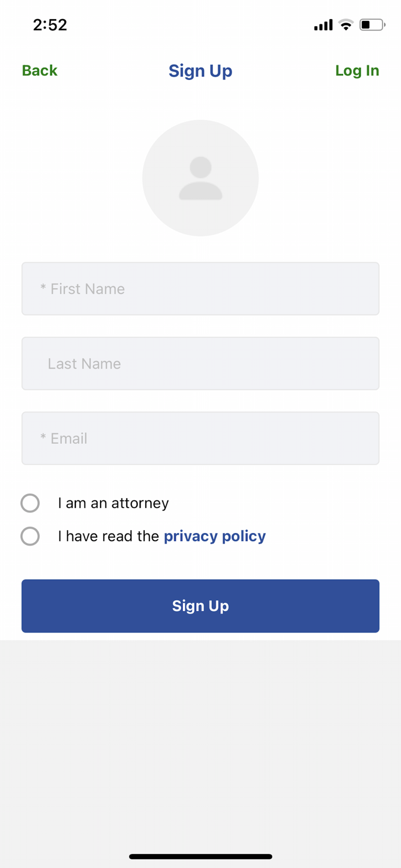This screenshot has width=401, height=868.
Task: Go back using the Back button
Action: (x=39, y=70)
